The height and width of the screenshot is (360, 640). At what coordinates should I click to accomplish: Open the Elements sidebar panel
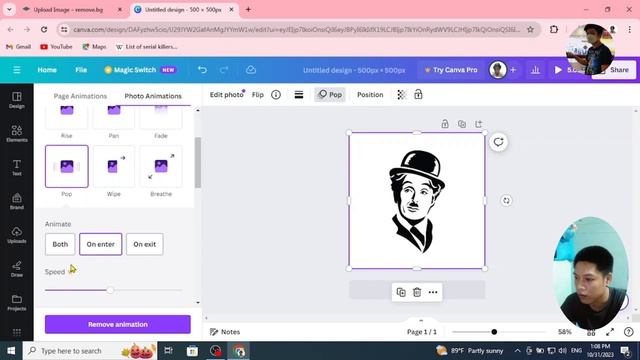(17, 133)
